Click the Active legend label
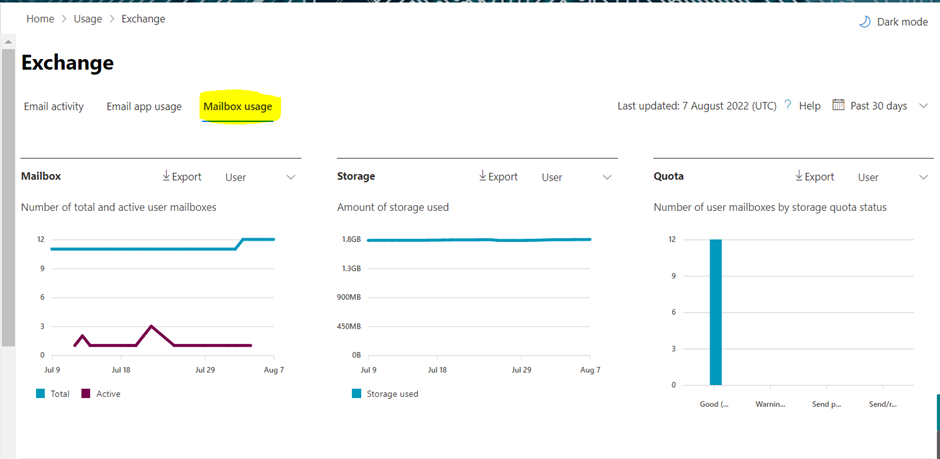 tap(109, 394)
